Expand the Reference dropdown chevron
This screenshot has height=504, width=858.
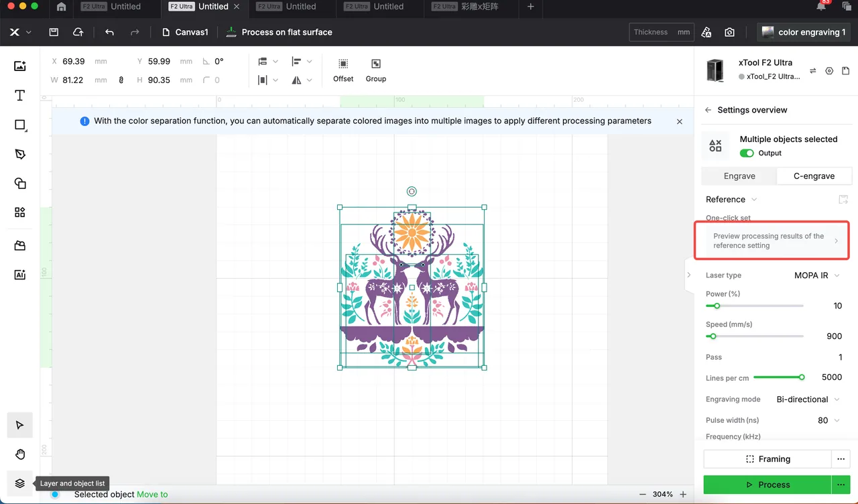(x=754, y=200)
